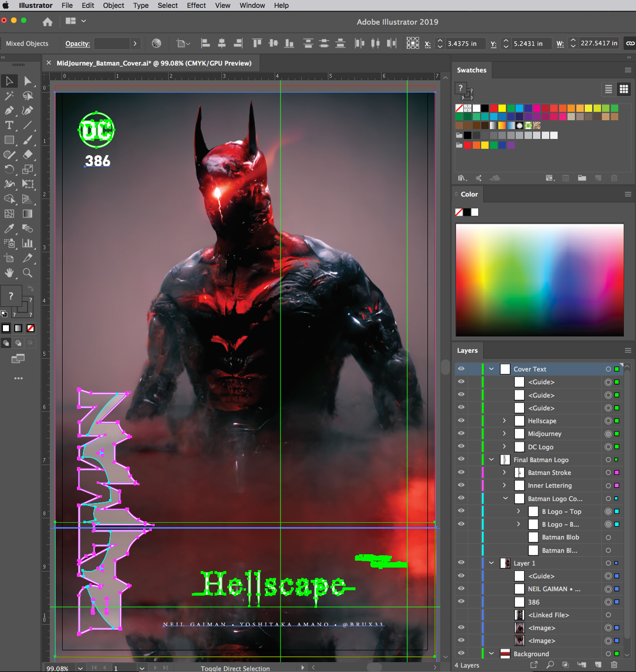Select the Type tool

(9, 125)
